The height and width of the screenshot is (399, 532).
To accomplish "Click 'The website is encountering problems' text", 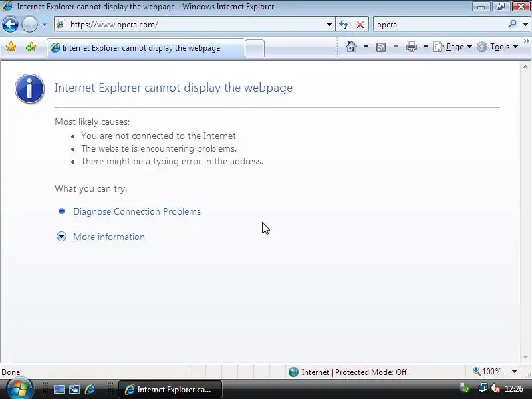I will point(159,148).
